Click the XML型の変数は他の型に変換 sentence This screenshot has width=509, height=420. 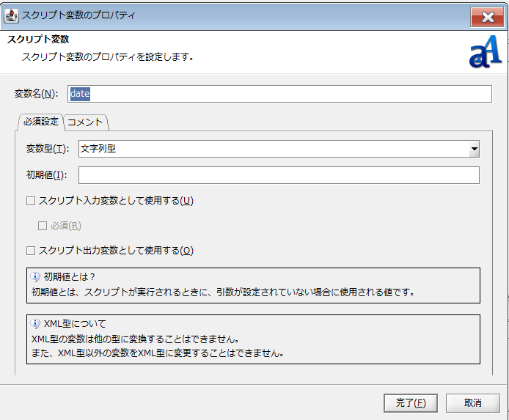136,339
